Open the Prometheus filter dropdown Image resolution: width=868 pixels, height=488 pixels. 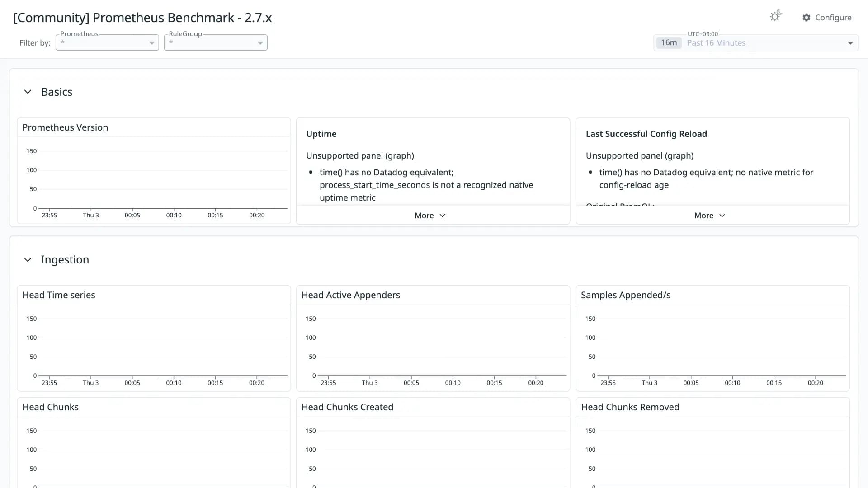click(x=107, y=42)
